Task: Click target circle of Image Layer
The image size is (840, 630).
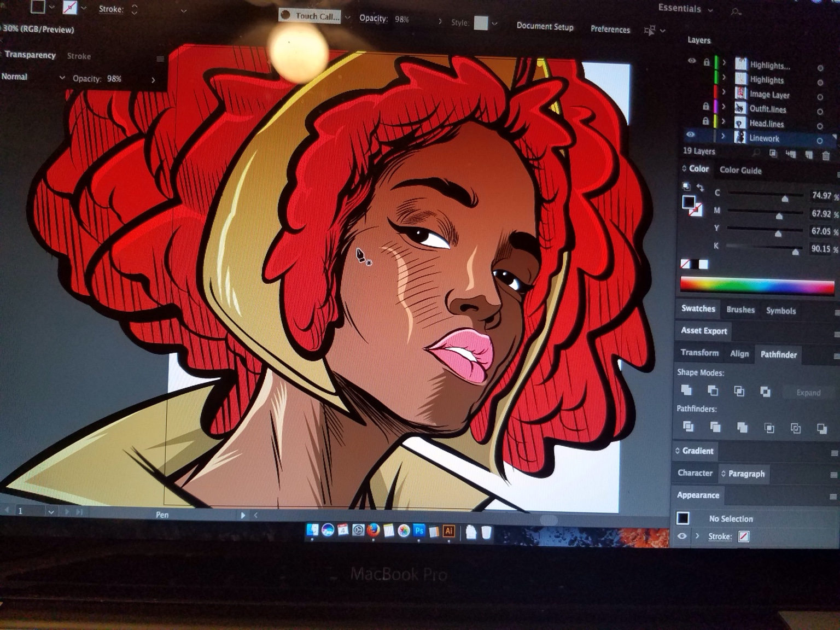Action: pyautogui.click(x=820, y=97)
